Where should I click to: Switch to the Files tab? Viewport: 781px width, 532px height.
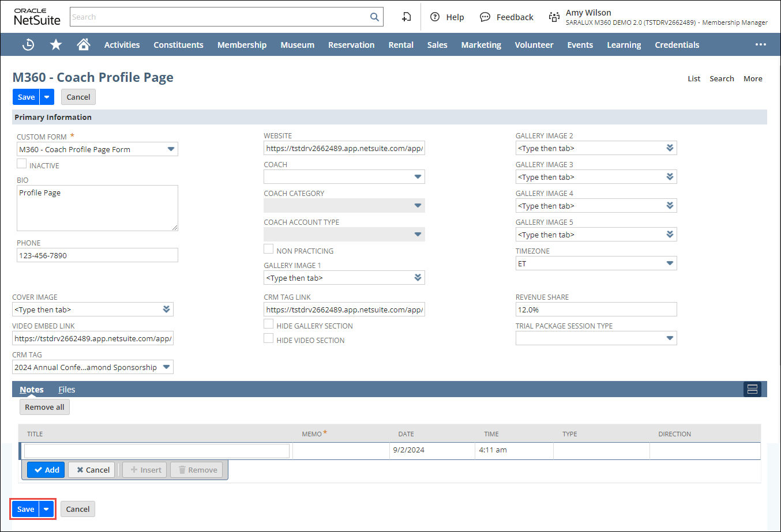(x=67, y=390)
